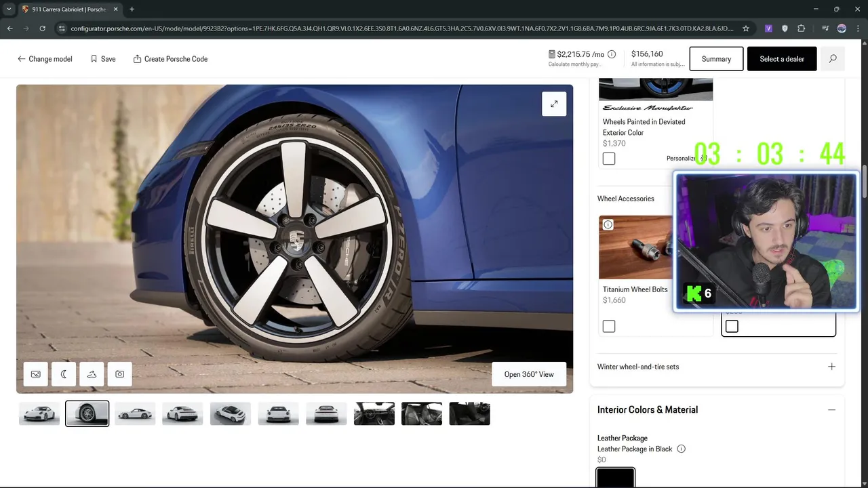868x488 pixels.
Task: Open info icon on Titanium Wheel Bolts image
Action: tap(608, 225)
